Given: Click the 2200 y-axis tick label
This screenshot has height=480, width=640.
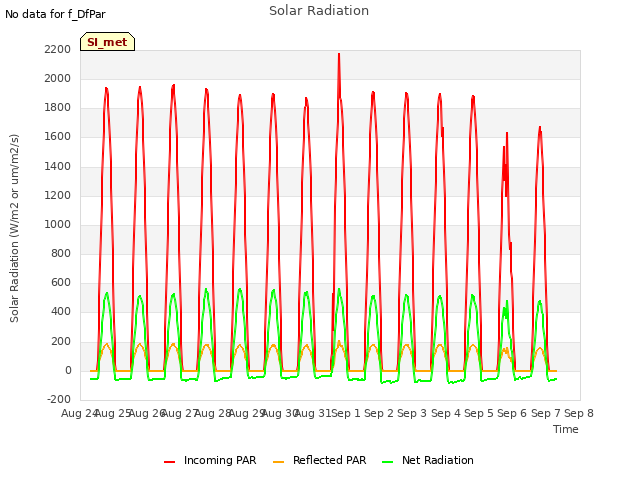Looking at the screenshot, I should pos(58,49).
